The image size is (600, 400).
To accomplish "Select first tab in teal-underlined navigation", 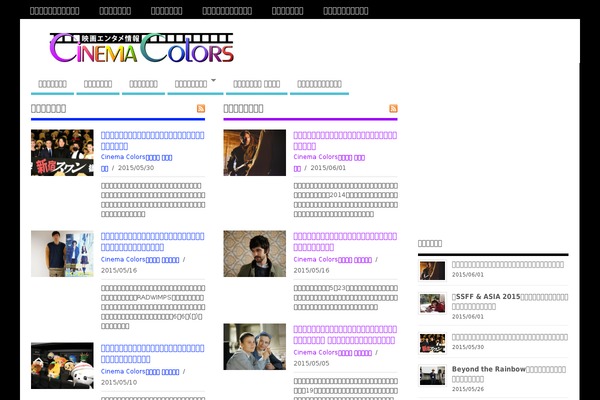I will (x=52, y=84).
